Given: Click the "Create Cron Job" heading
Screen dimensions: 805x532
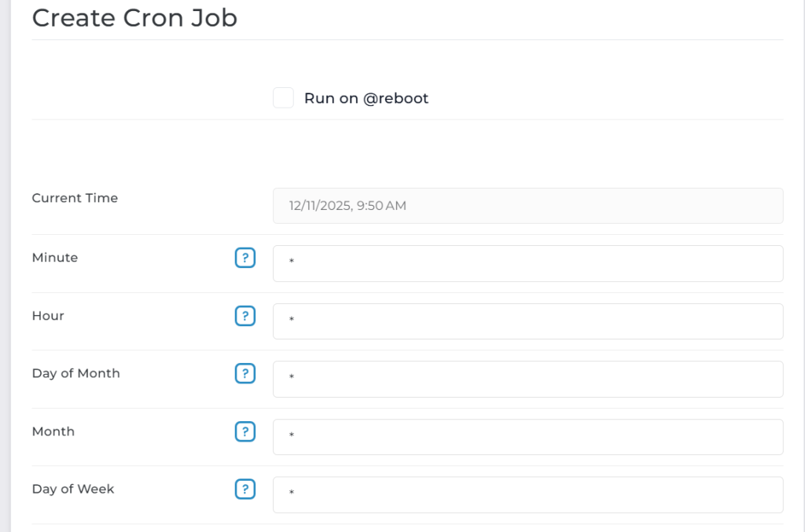Looking at the screenshot, I should (134, 17).
